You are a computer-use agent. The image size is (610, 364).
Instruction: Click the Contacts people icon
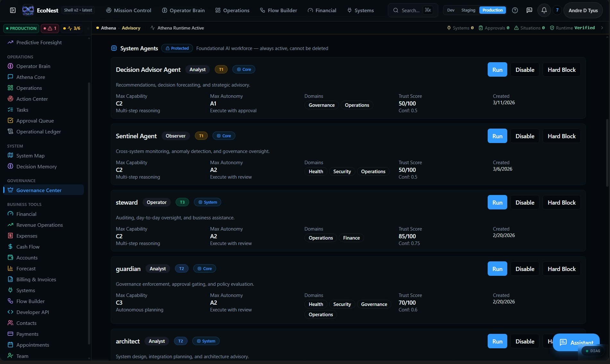[10, 323]
